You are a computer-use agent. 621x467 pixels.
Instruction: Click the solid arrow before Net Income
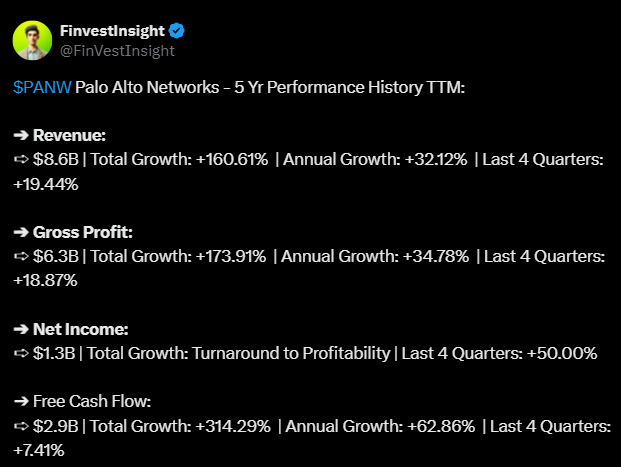point(21,329)
